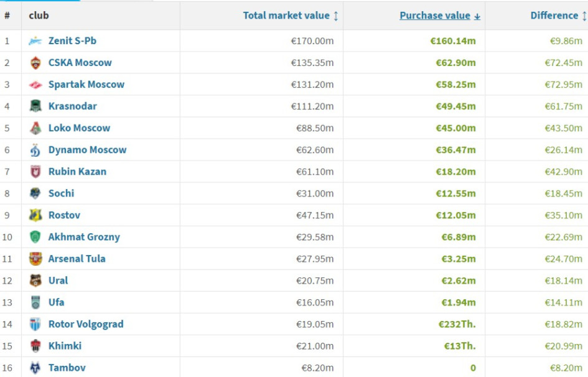Select CSKA purchase value €62.90m

click(455, 63)
